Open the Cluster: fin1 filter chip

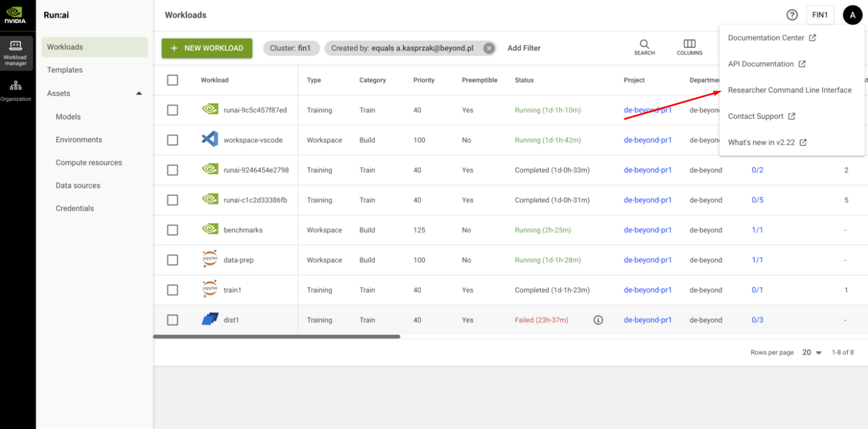coord(291,48)
